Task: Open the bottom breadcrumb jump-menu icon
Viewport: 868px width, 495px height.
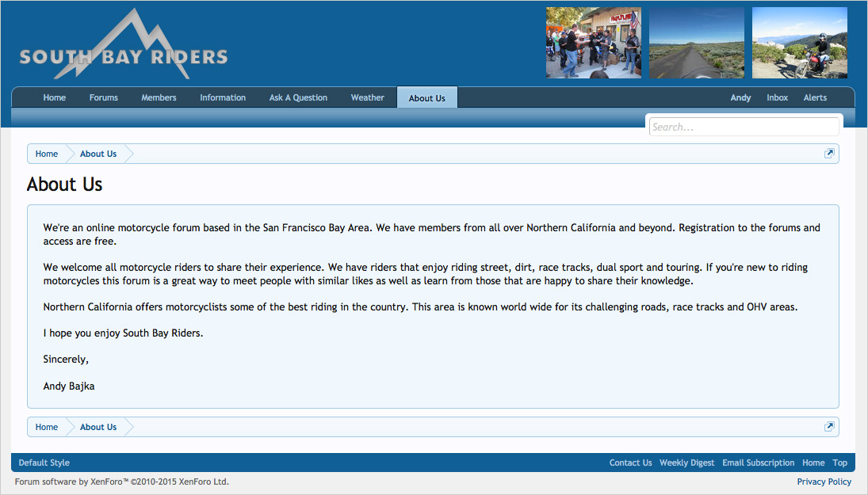Action: point(828,426)
